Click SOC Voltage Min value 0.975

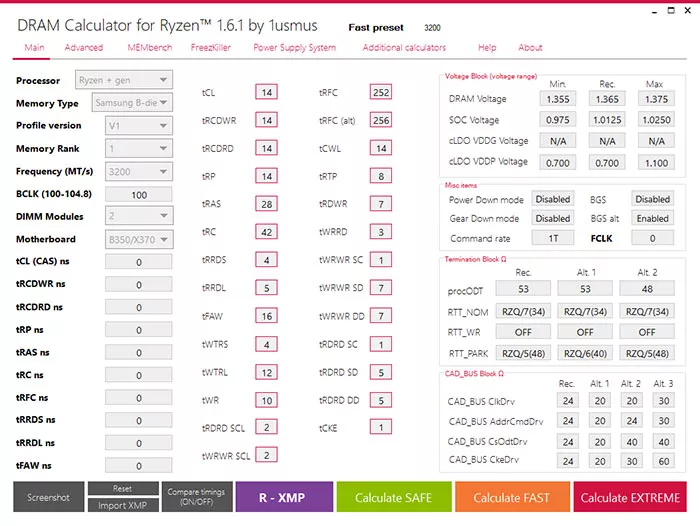pos(558,120)
